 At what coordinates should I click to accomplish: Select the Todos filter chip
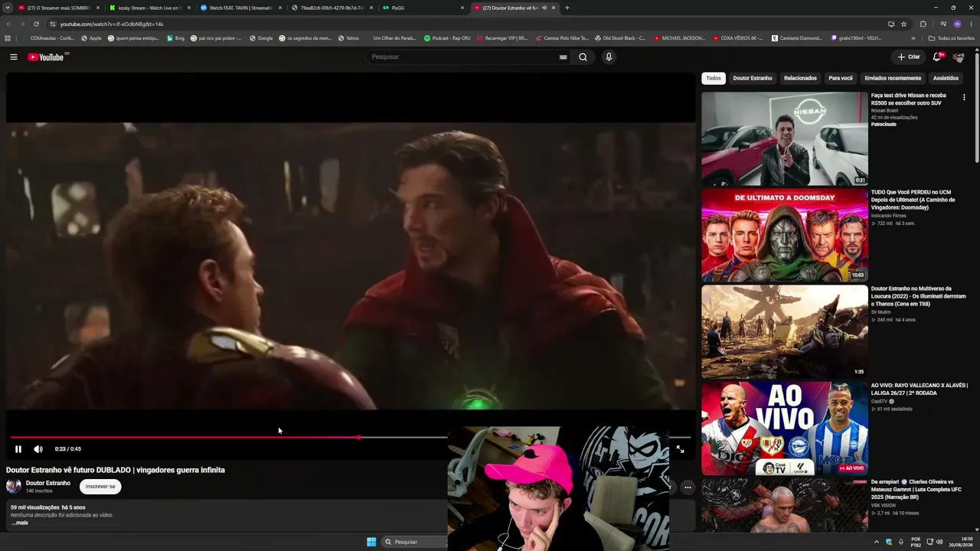tap(714, 78)
